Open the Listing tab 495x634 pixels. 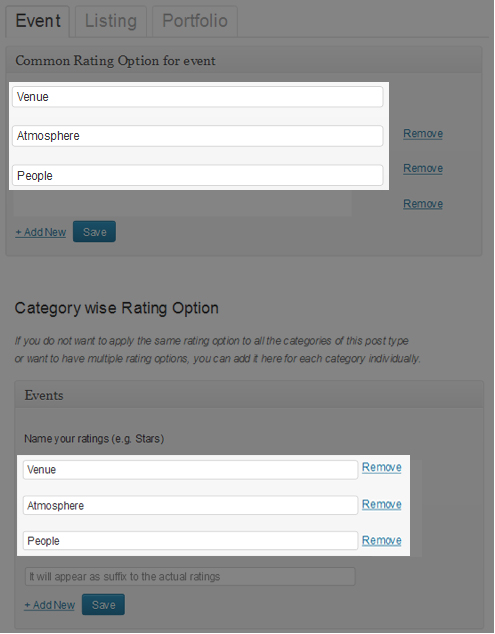[111, 21]
